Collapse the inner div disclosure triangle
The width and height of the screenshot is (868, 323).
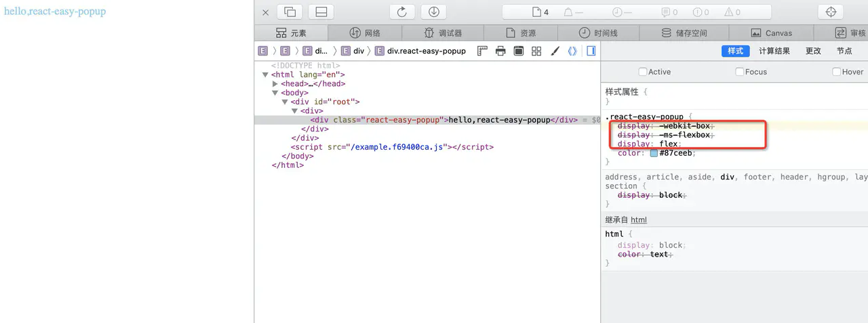pos(295,111)
